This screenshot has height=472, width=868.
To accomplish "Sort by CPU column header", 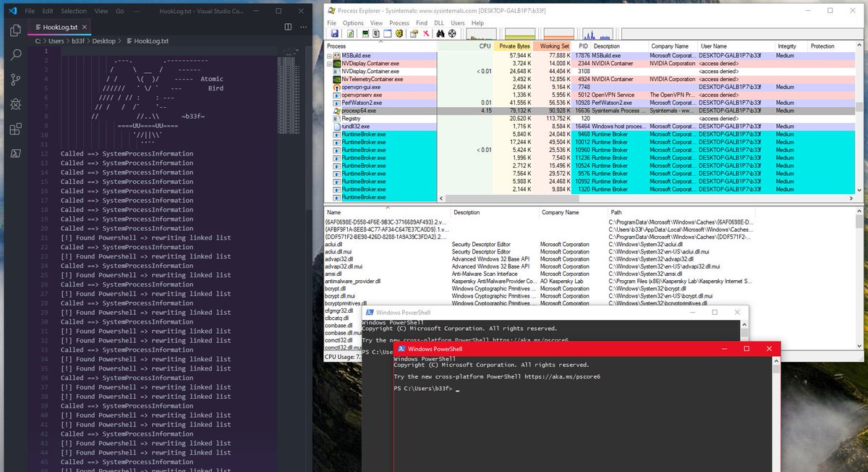I will [x=464, y=46].
